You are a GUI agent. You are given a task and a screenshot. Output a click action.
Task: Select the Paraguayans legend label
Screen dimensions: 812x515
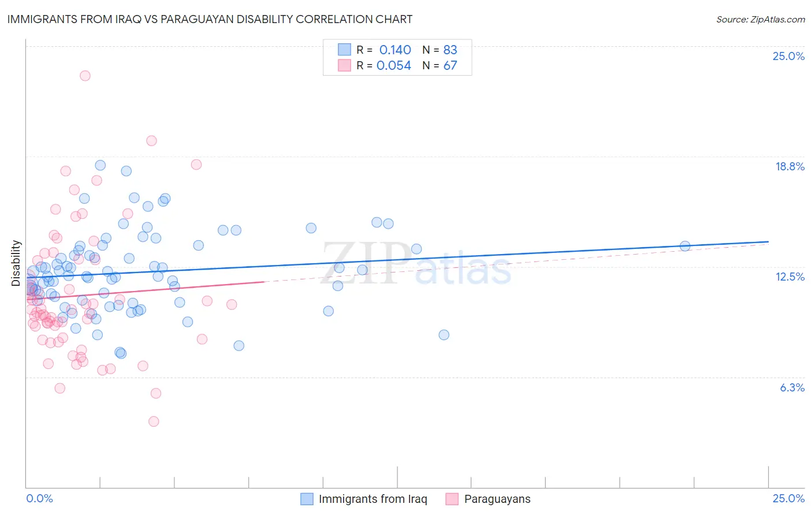point(497,499)
